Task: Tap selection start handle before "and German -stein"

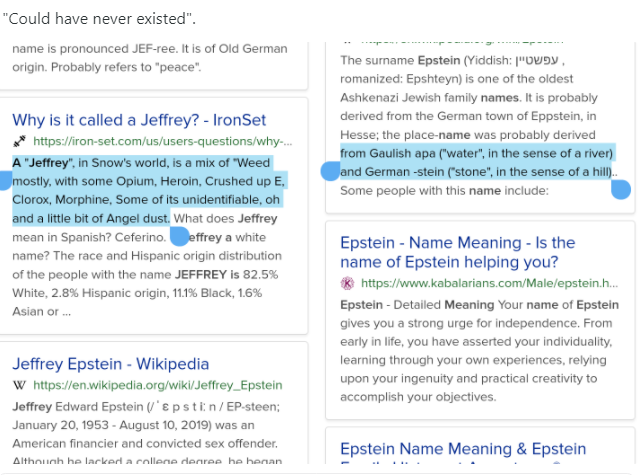Action: point(330,171)
